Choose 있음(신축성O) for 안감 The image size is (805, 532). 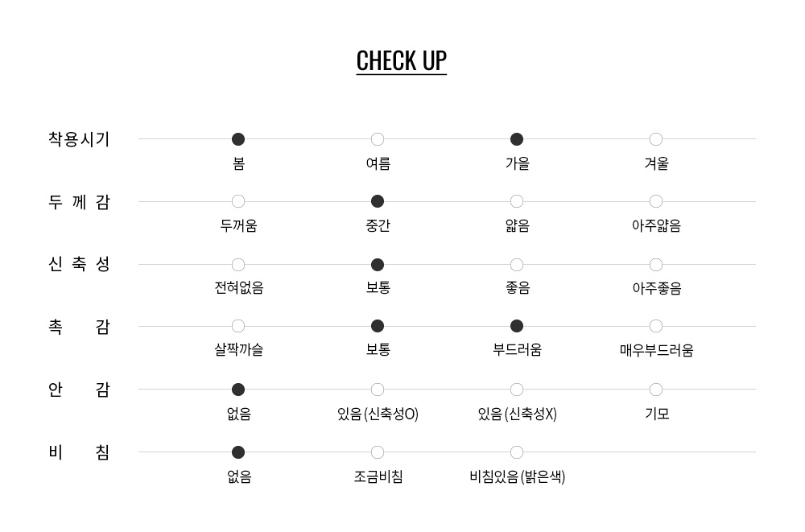click(378, 390)
